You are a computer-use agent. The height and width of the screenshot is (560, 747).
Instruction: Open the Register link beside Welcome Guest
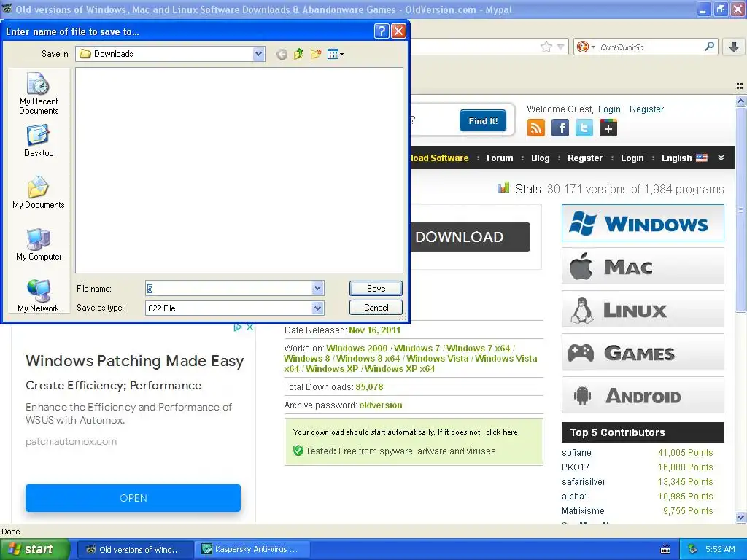pyautogui.click(x=646, y=109)
